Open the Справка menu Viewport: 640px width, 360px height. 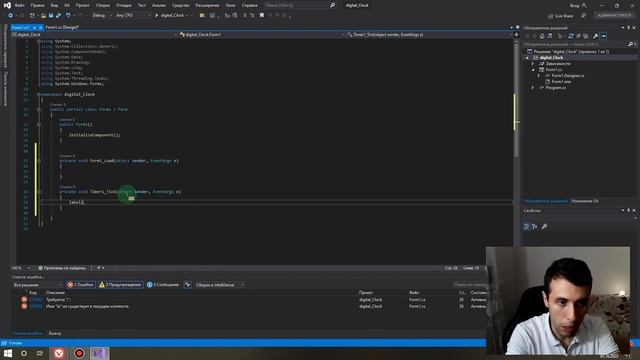tap(249, 5)
